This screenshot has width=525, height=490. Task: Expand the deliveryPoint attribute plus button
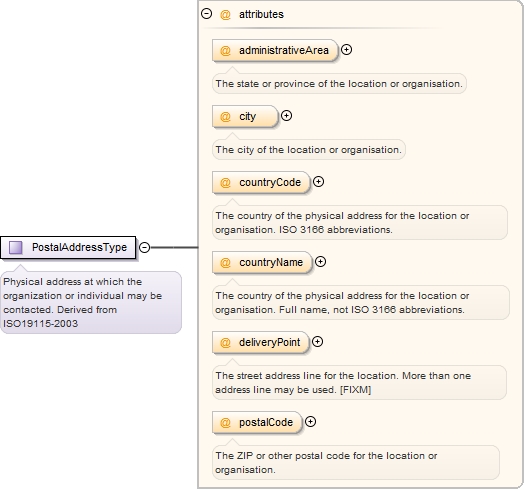point(317,342)
